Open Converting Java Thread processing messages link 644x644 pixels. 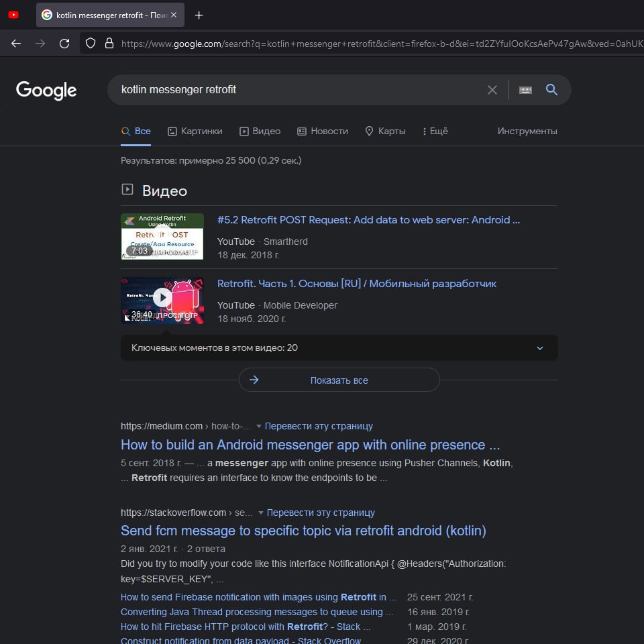(x=257, y=612)
